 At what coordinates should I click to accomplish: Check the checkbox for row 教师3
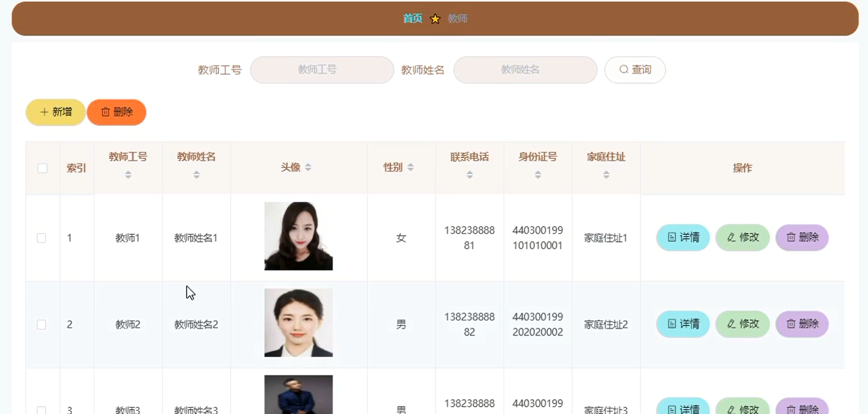click(42, 410)
